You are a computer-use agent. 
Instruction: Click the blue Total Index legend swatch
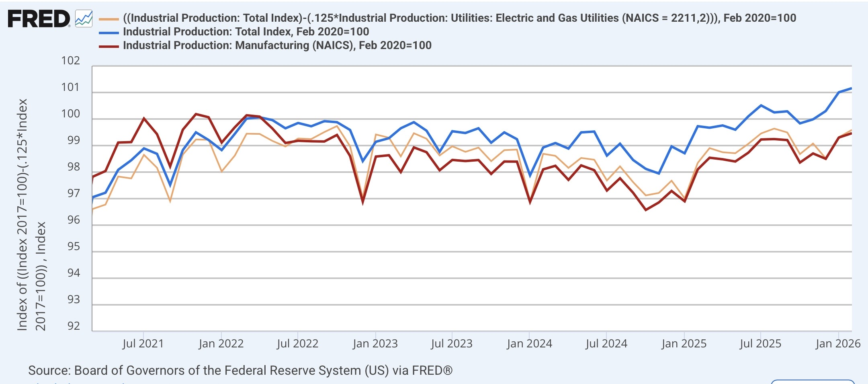pos(109,33)
